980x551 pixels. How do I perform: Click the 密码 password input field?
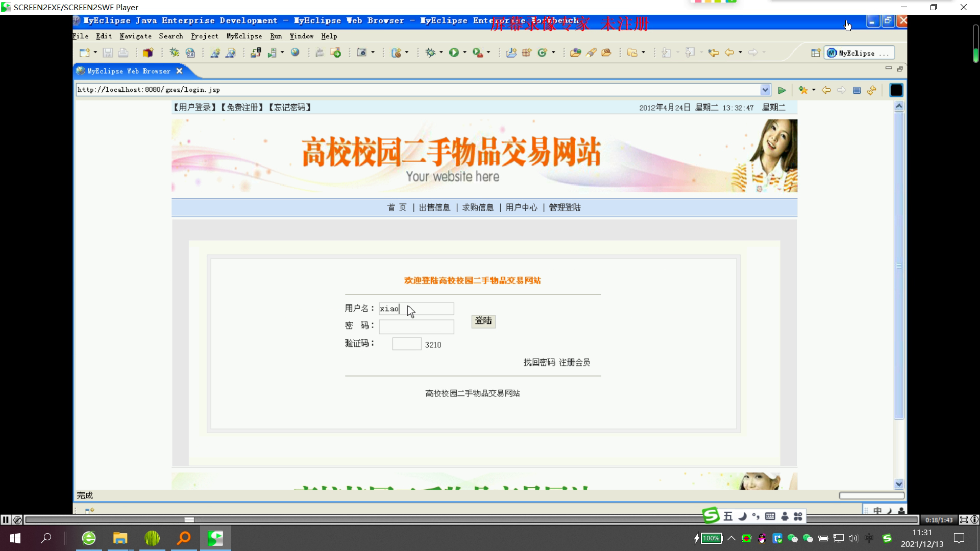416,327
